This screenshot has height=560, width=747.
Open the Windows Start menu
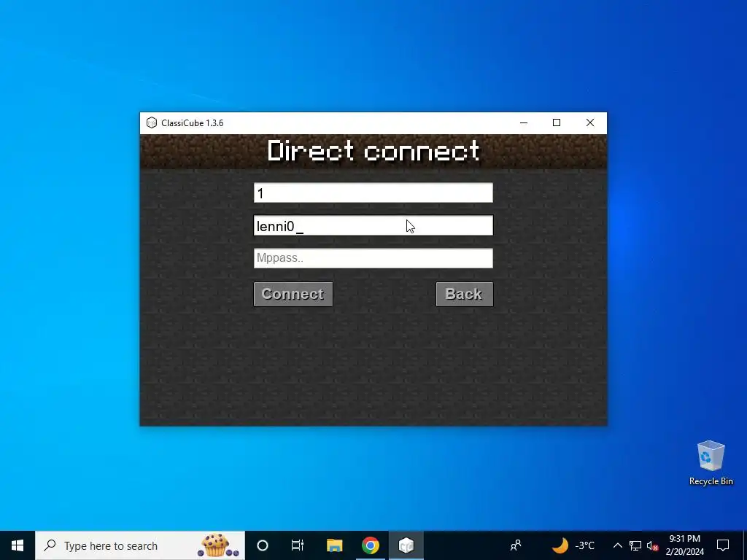point(18,545)
